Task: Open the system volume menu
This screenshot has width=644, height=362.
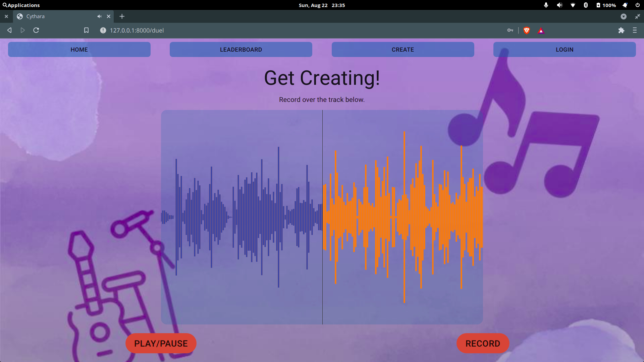Action: coord(559,5)
